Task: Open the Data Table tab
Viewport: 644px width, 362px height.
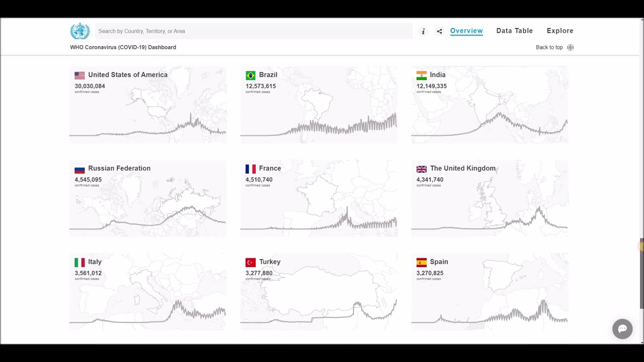Action: tap(514, 31)
